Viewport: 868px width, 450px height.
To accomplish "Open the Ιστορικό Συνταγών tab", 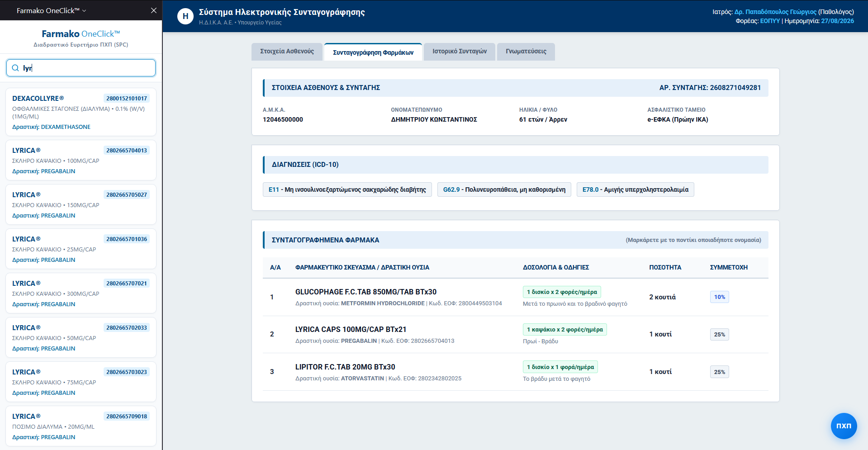I will click(x=460, y=52).
